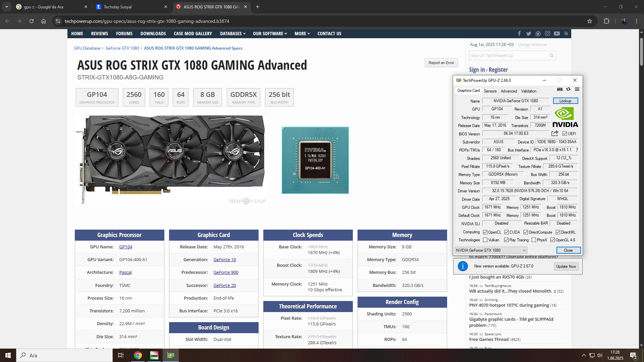Open the Chrome tab search dropdown
Image resolution: width=644 pixels, height=362 pixels.
(7, 7)
